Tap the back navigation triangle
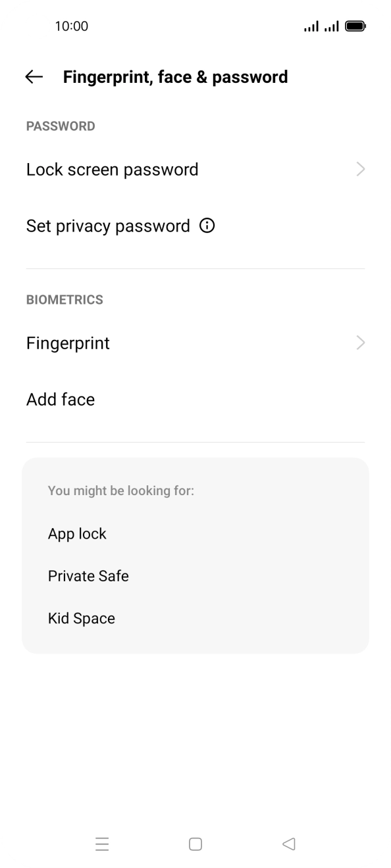The height and width of the screenshot is (868, 391). 288,844
